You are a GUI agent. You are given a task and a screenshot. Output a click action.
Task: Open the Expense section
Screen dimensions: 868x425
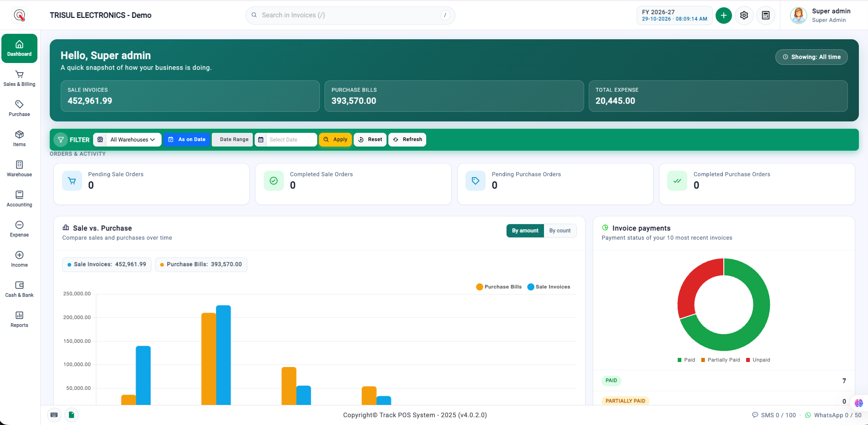pyautogui.click(x=19, y=229)
